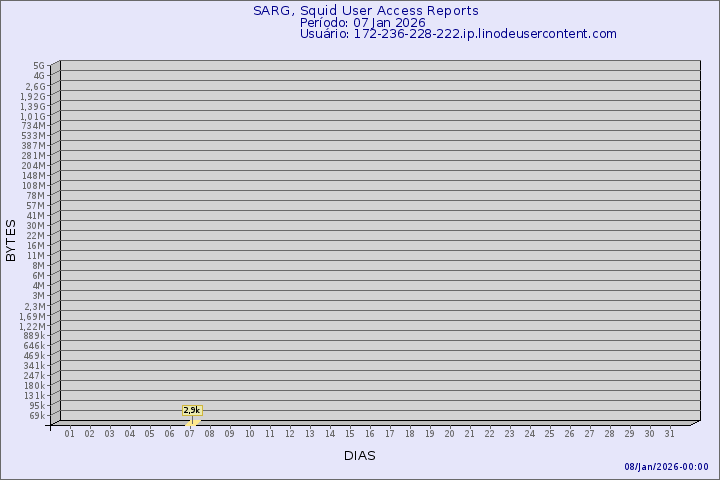The height and width of the screenshot is (480, 720).
Task: Select day 07 on the x-axis
Action: click(189, 433)
